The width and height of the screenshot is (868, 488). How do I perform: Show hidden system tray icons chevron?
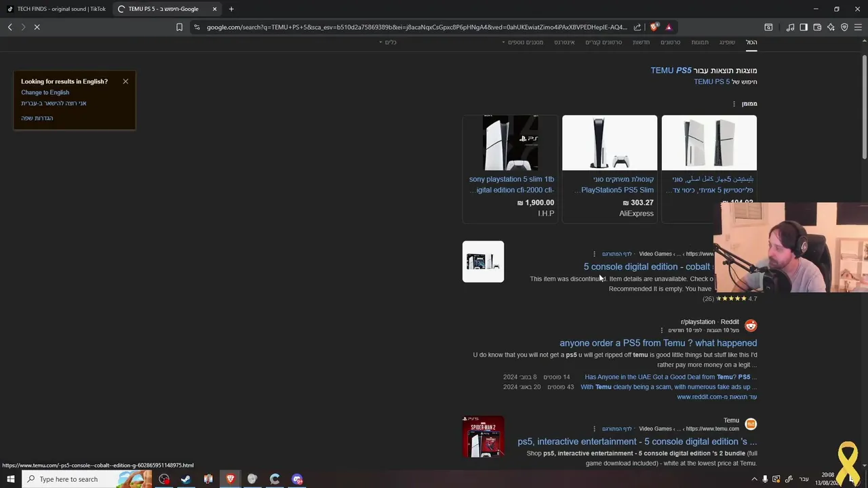point(754,479)
